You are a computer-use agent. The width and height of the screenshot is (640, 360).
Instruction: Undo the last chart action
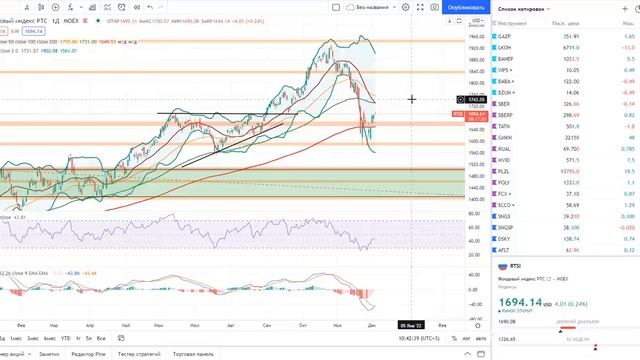(x=150, y=7)
